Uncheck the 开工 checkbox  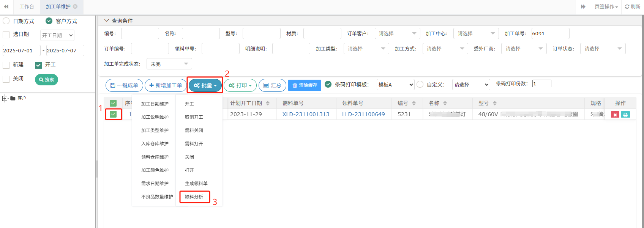point(38,65)
